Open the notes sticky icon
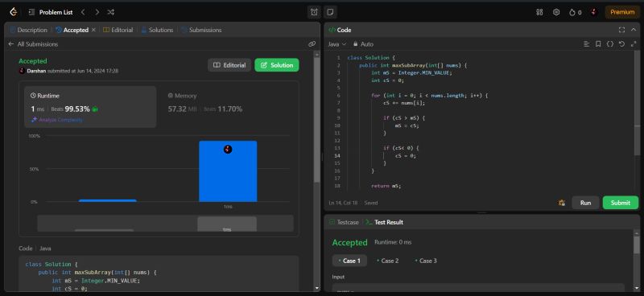 [x=330, y=12]
